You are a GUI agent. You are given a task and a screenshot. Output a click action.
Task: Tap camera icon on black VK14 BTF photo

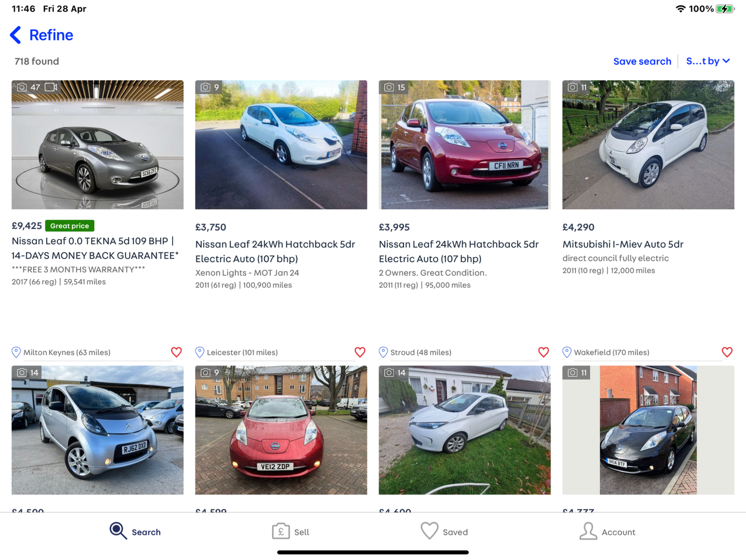pos(572,373)
